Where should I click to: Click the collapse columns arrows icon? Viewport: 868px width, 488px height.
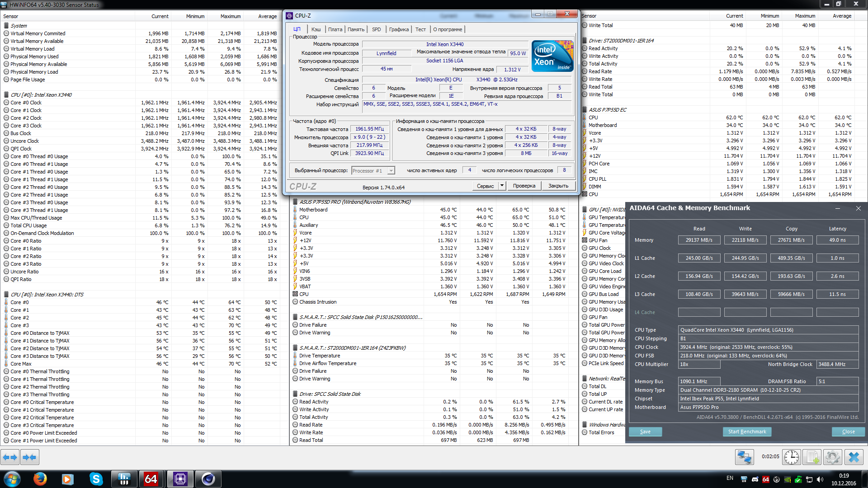[29, 457]
